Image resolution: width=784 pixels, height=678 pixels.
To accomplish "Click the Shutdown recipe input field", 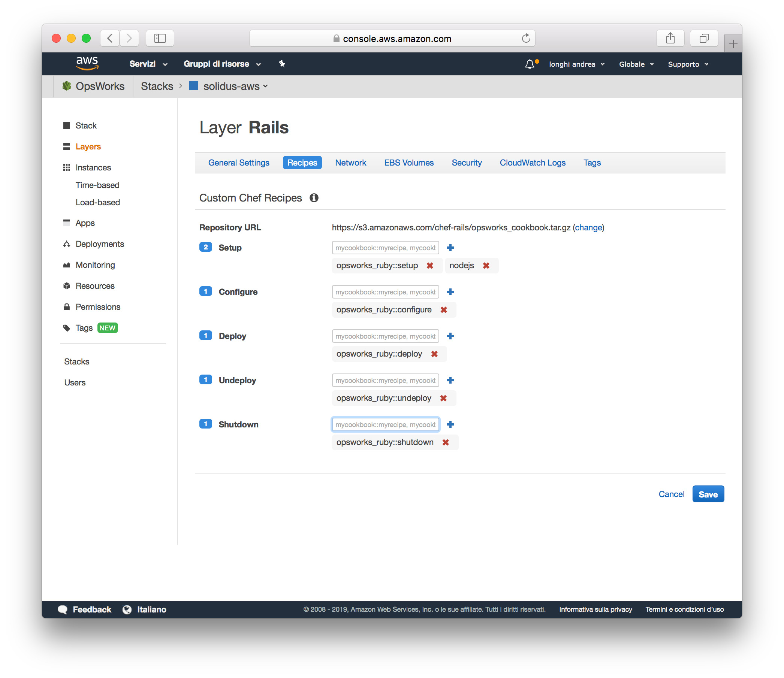I will [385, 424].
